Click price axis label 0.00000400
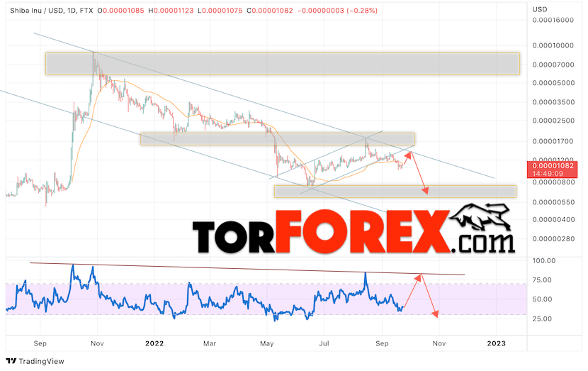Screen dimensions: 588x371 (x=553, y=219)
